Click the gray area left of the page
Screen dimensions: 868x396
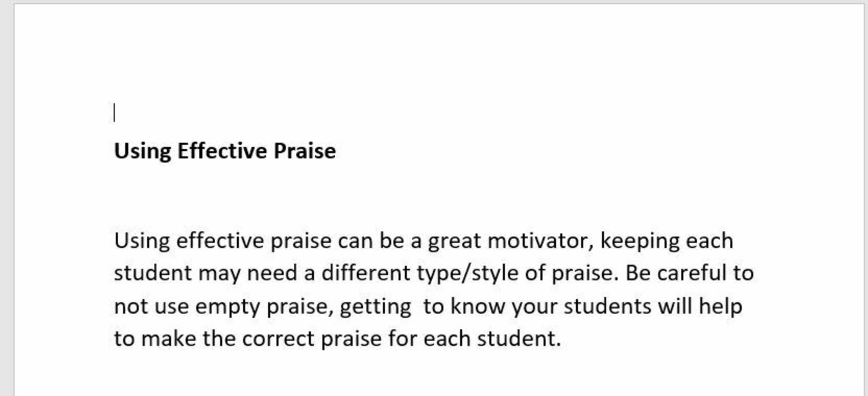coord(6,212)
